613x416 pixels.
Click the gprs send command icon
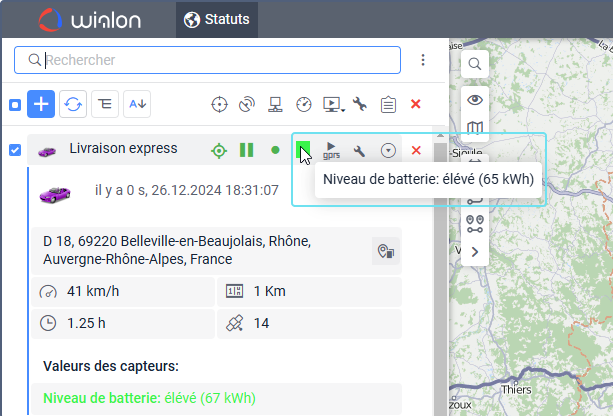pyautogui.click(x=331, y=151)
